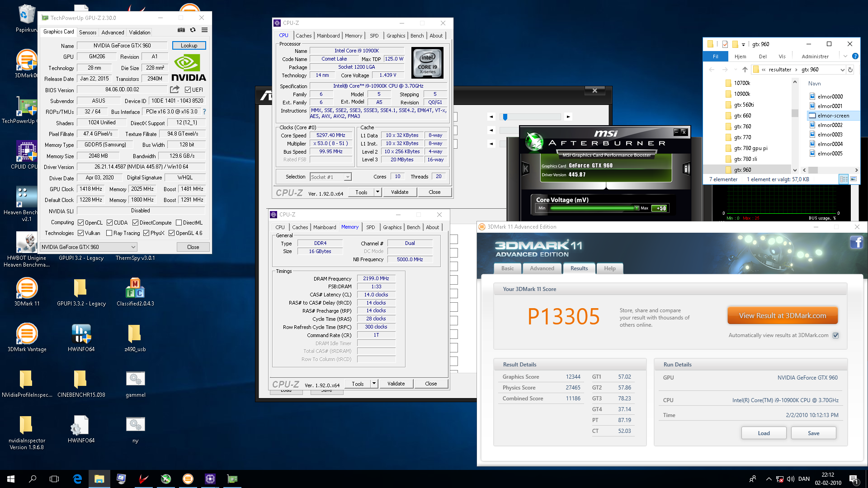Toggle CUDA checkbox in GPU-Z
This screenshot has height=488, width=868.
109,223
